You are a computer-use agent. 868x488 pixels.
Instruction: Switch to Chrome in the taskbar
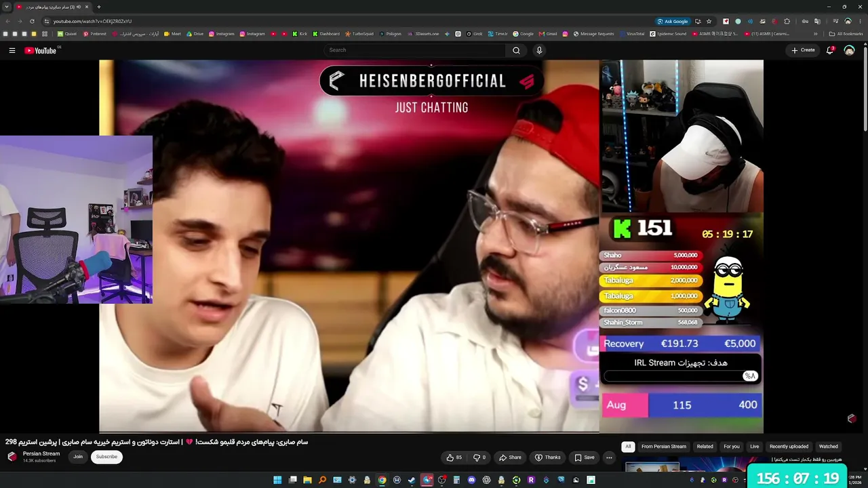coord(382,480)
